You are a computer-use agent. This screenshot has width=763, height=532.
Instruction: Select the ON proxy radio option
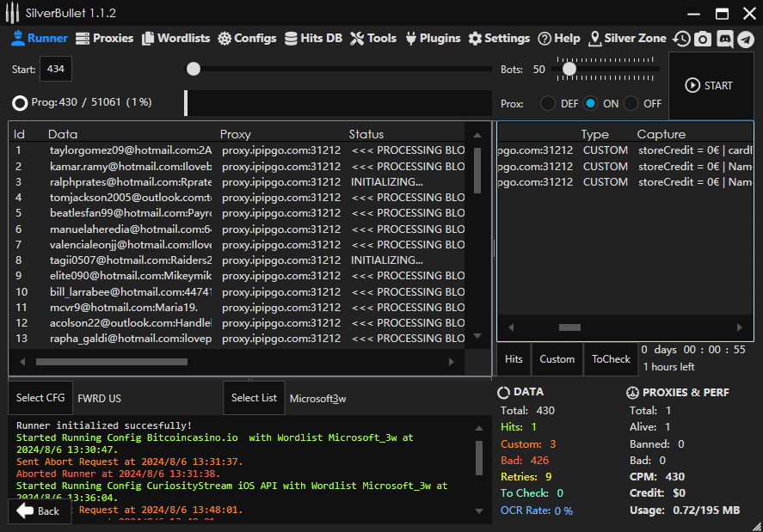[590, 103]
